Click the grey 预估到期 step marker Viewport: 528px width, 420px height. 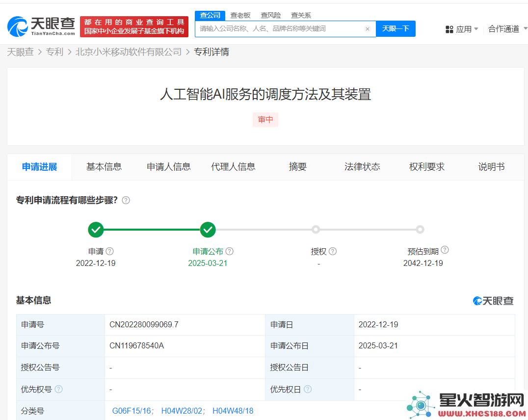[420, 230]
